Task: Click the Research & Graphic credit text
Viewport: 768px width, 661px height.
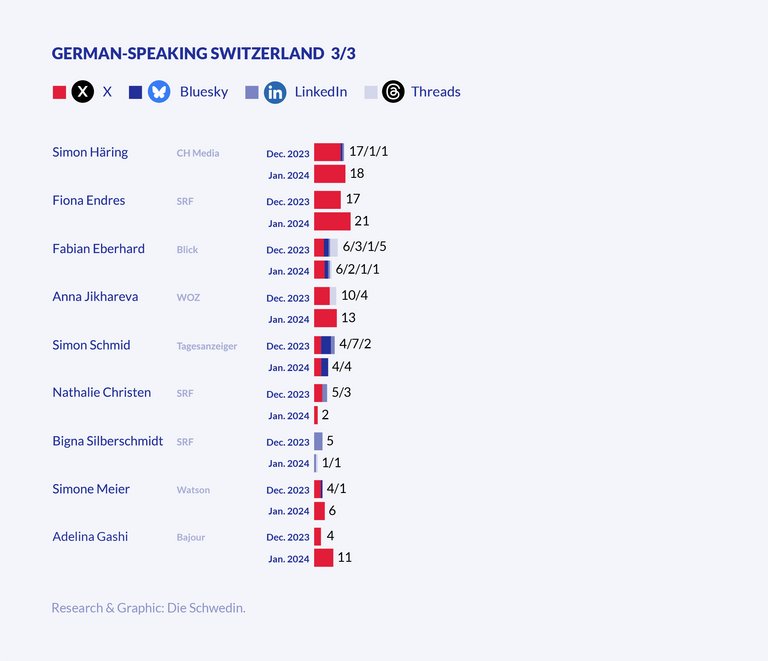Action: click(148, 607)
